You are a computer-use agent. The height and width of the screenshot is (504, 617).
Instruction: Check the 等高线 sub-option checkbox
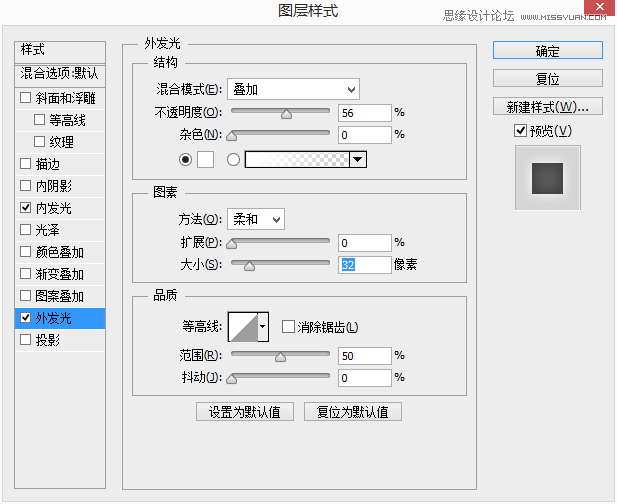39,120
